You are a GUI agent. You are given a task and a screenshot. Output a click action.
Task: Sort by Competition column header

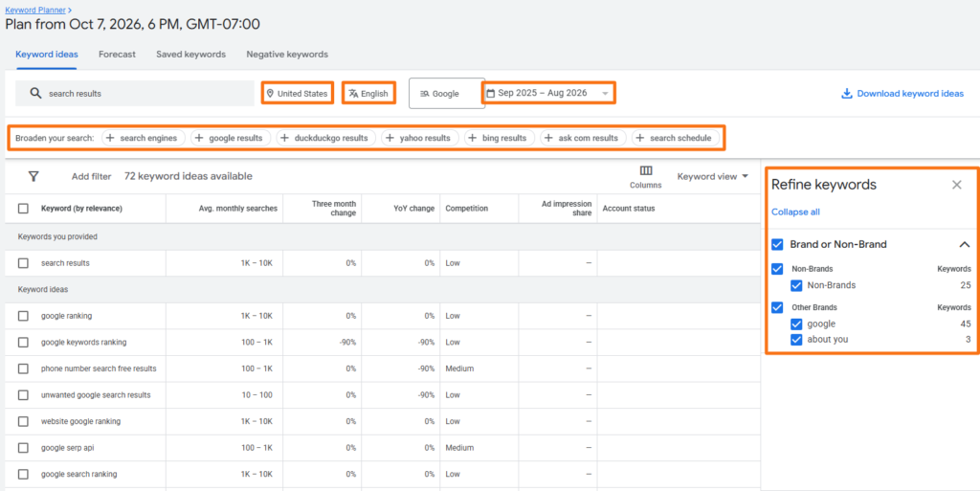coord(466,209)
